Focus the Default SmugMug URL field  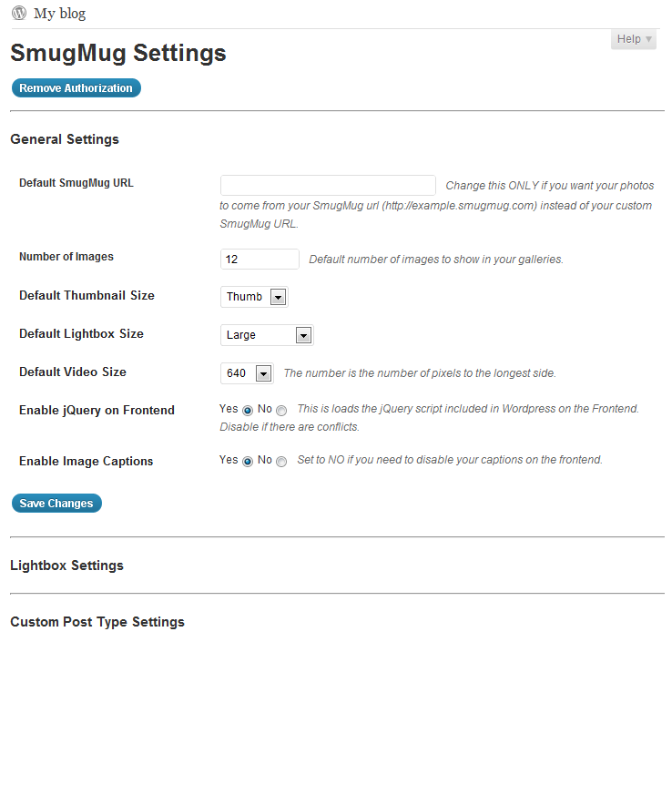point(328,185)
